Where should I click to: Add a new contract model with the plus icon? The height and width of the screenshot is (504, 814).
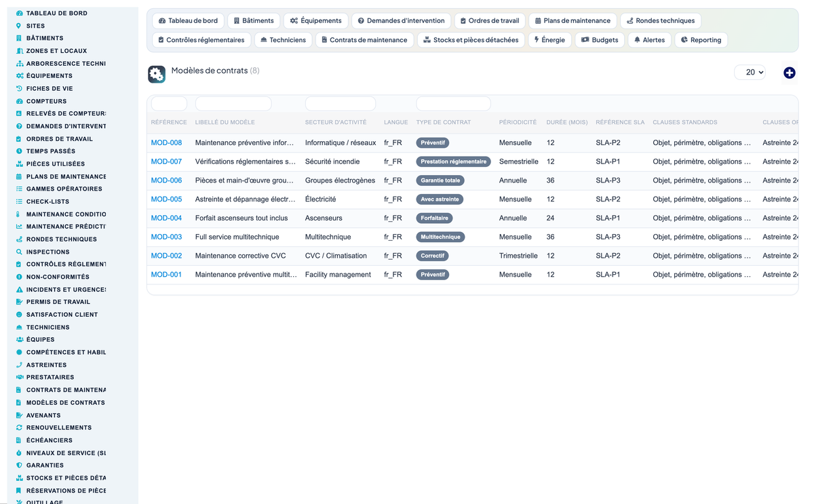789,73
